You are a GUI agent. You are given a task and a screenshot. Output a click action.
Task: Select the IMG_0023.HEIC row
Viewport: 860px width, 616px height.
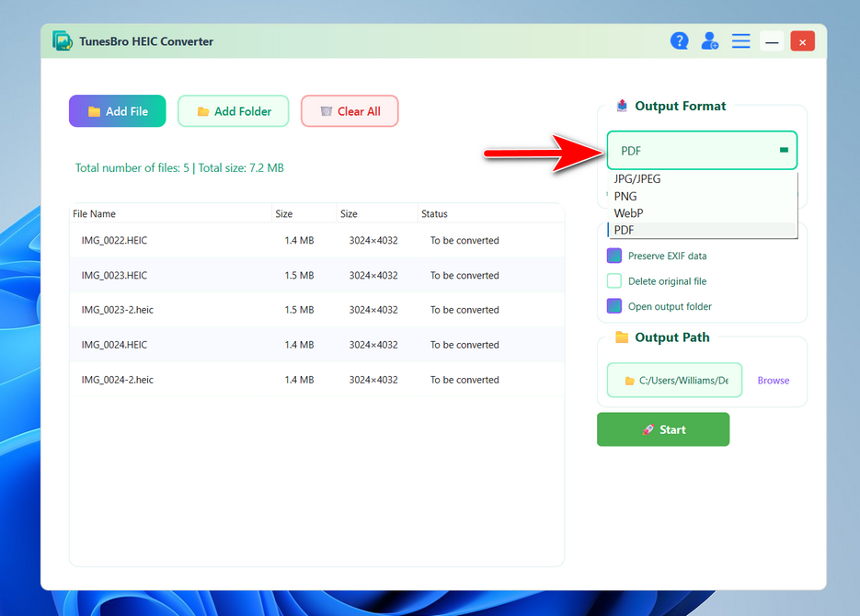(x=317, y=275)
